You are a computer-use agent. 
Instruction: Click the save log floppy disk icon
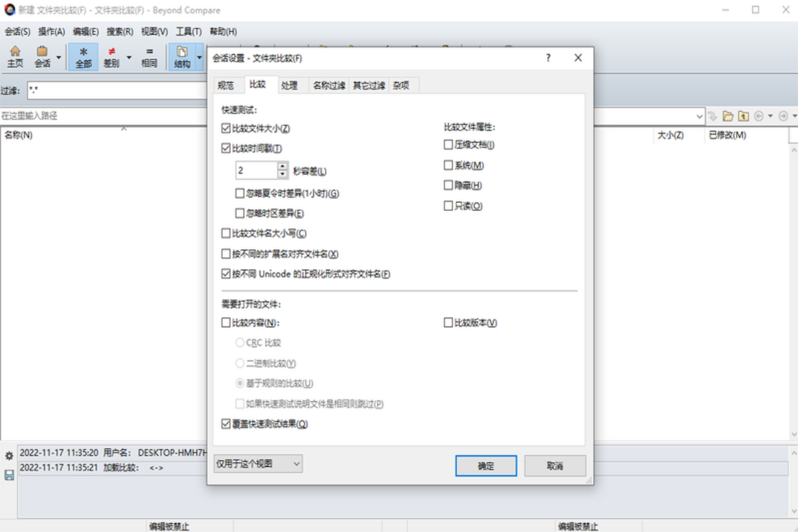pyautogui.click(x=9, y=475)
